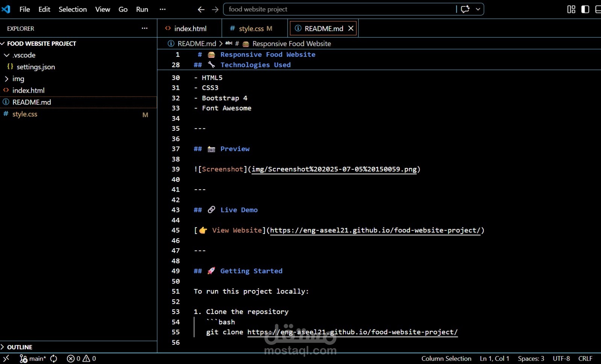Open the errors and warnings indicator
The image size is (601, 364).
[x=81, y=358]
